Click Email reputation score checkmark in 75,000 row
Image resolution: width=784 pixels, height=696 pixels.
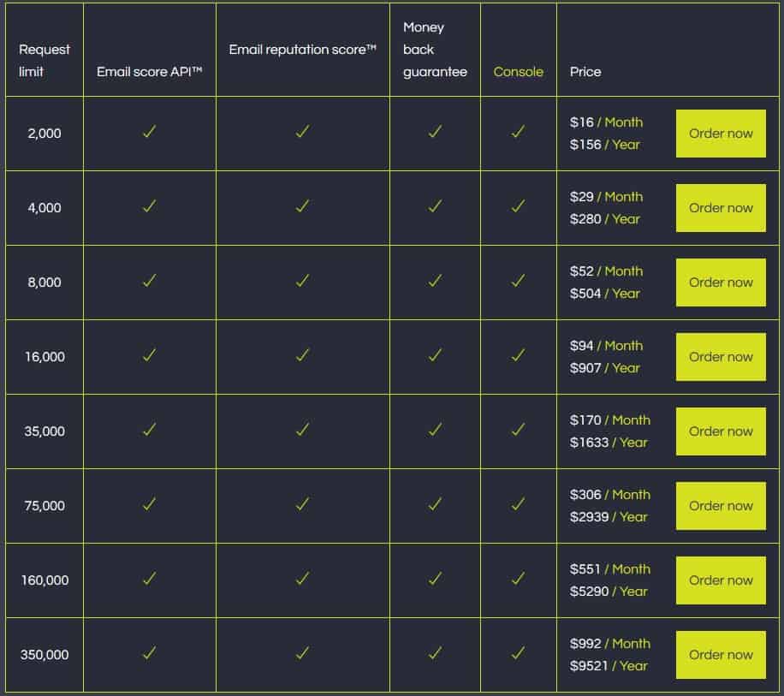[x=302, y=504]
